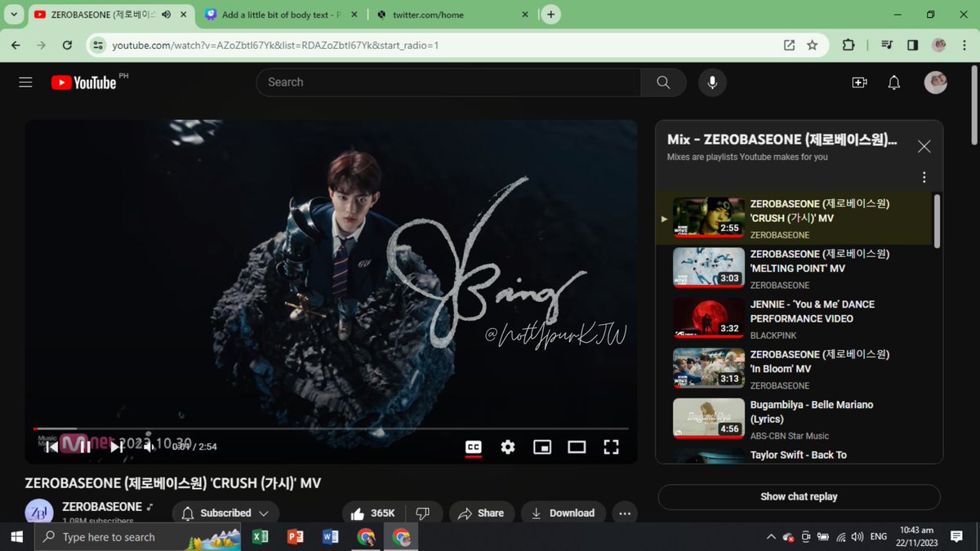Bookmark this page with the star icon
980x551 pixels.
point(812,46)
